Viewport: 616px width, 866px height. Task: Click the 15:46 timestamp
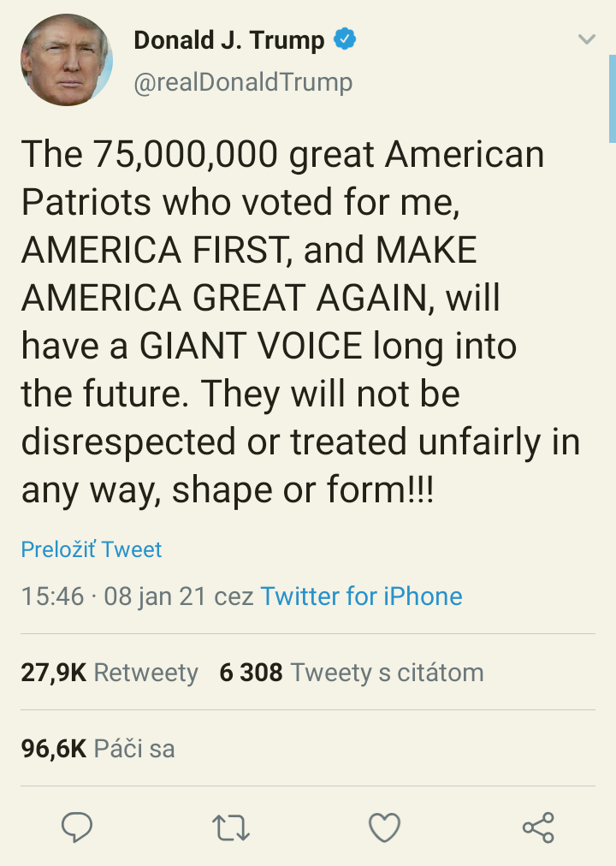[52, 596]
